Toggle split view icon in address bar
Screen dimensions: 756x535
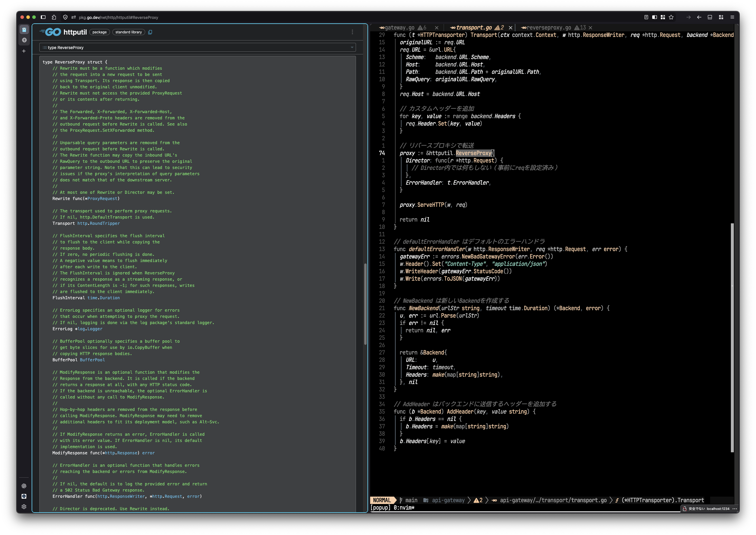(655, 17)
